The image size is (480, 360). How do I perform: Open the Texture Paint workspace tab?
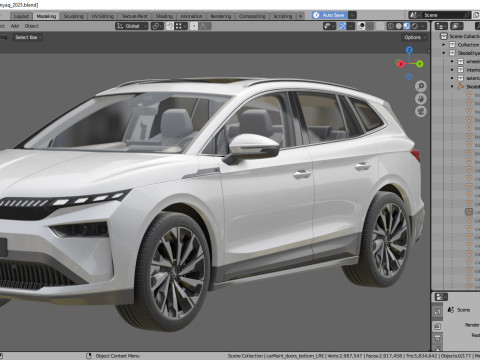pos(134,16)
